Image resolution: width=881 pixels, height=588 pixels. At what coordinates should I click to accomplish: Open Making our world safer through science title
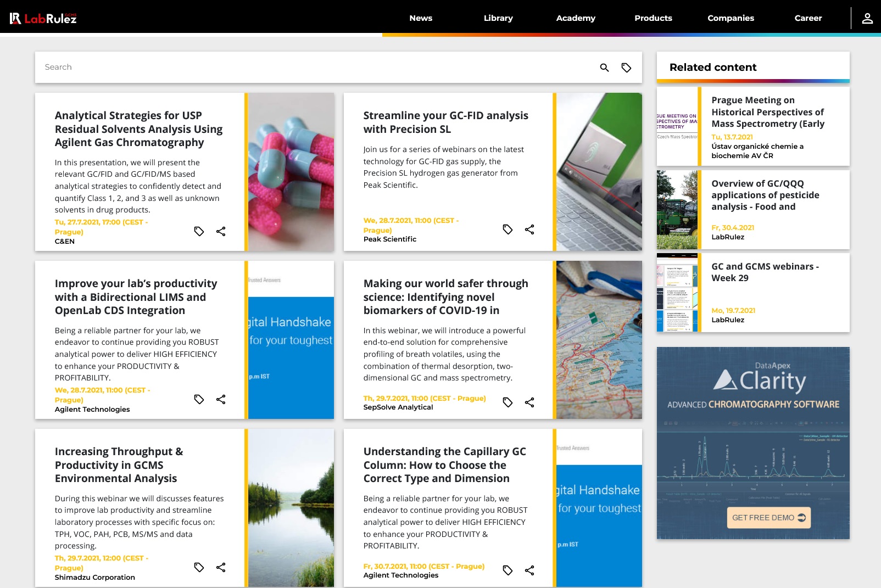[445, 297]
